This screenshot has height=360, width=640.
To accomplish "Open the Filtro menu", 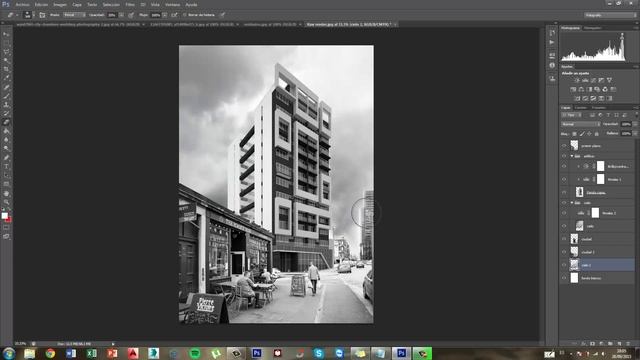I will (130, 4).
